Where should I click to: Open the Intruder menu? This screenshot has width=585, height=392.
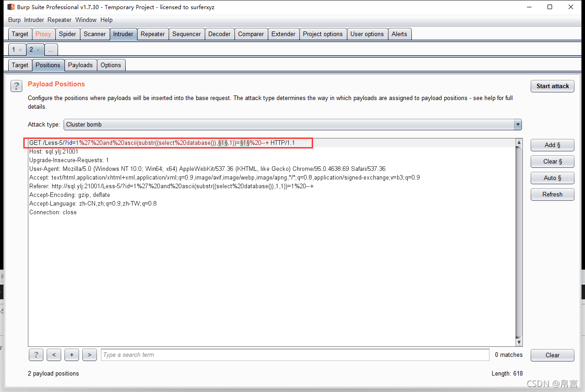(34, 20)
